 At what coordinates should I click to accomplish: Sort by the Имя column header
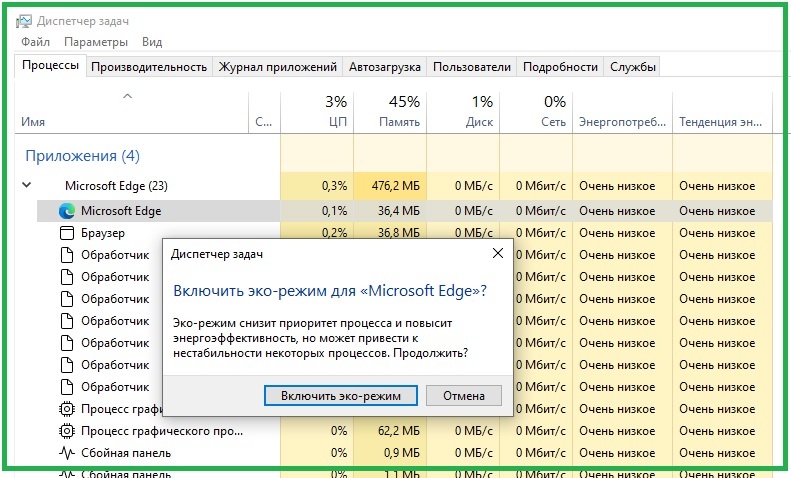click(x=132, y=112)
